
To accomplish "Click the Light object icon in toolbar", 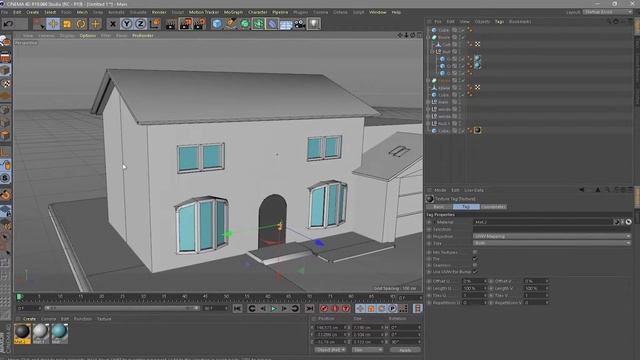I will (313, 24).
